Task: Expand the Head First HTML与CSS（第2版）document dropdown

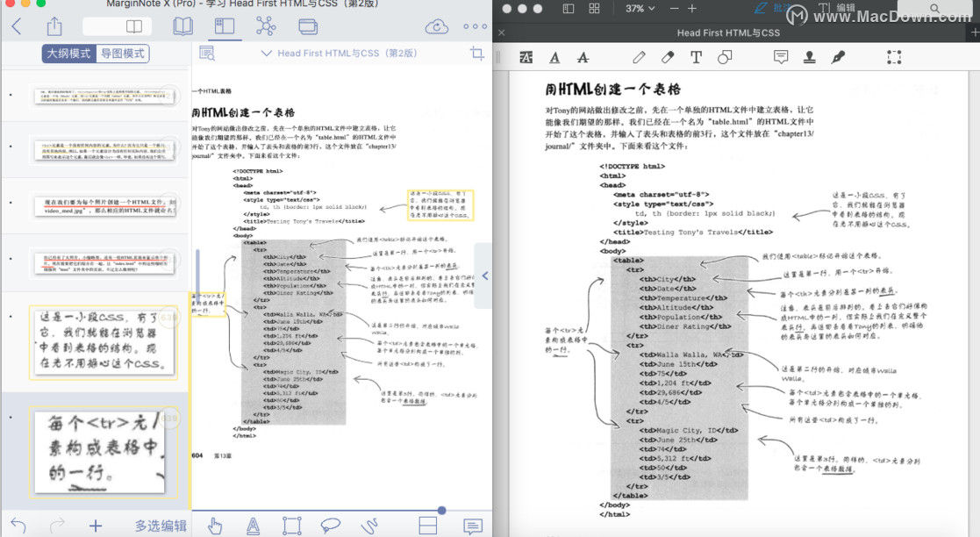Action: [339, 54]
